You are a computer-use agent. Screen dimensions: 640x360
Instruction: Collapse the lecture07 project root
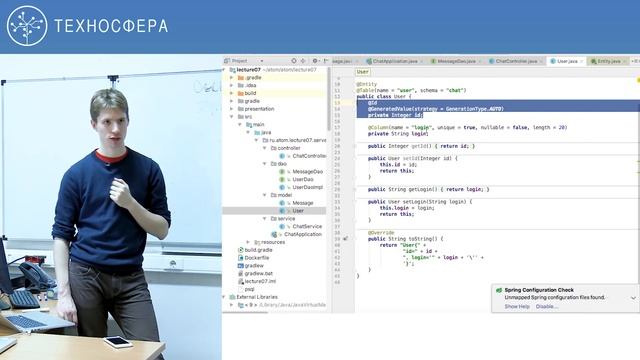point(225,70)
